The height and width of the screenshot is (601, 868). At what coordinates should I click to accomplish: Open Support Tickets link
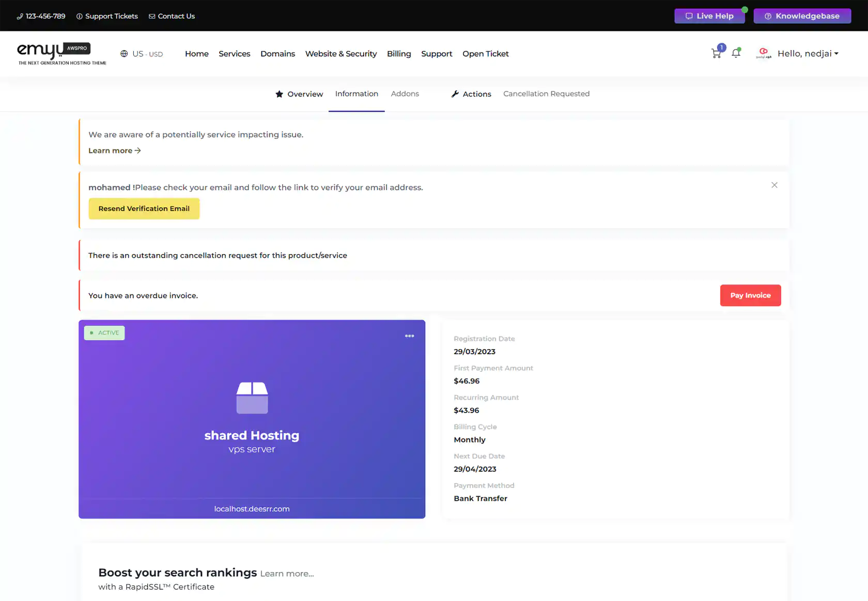107,16
